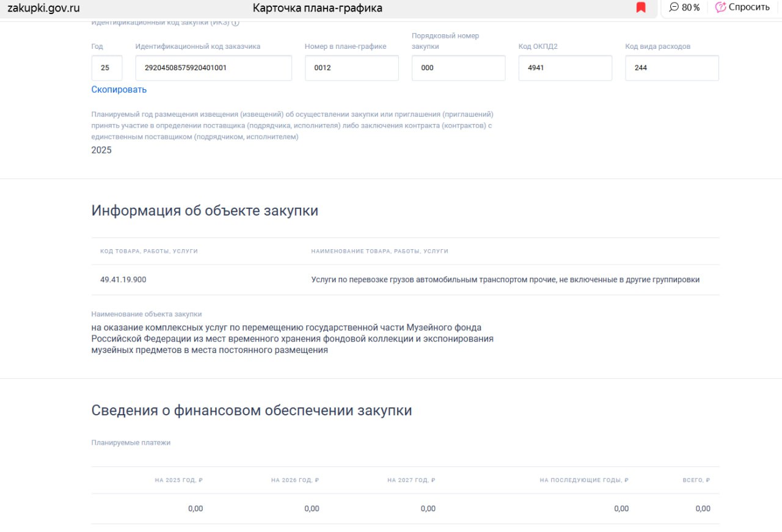The width and height of the screenshot is (782, 532).
Task: Click the Всего total payment value
Action: (x=703, y=509)
